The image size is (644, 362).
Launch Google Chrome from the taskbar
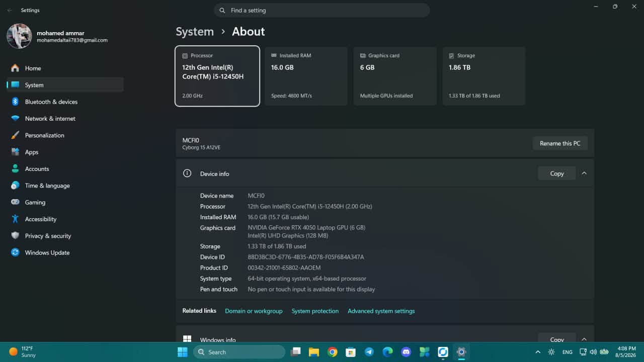coord(332,352)
